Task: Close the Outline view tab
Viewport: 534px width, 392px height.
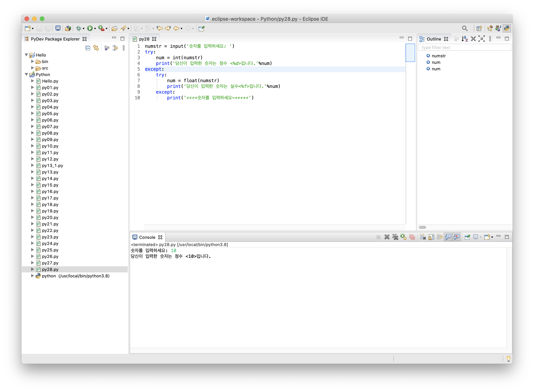Action: pos(446,39)
